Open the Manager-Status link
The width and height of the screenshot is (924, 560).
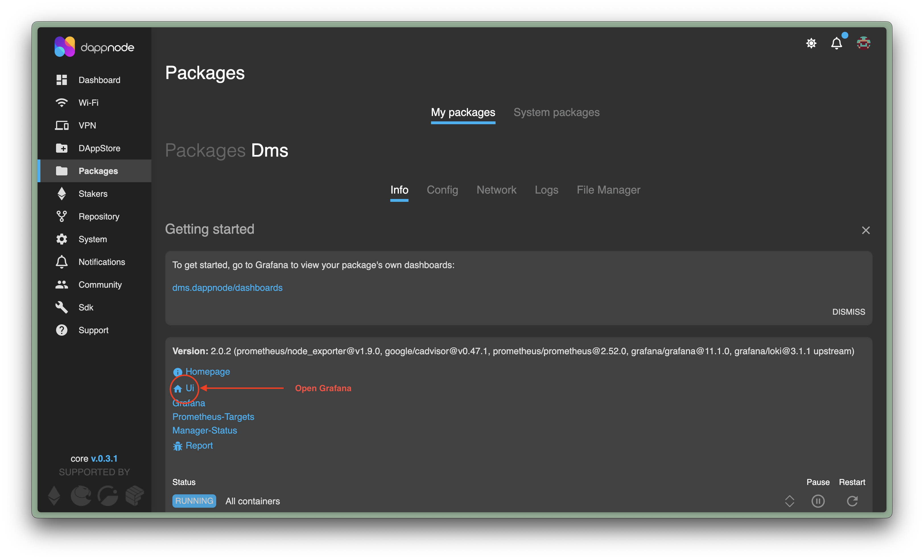click(204, 430)
